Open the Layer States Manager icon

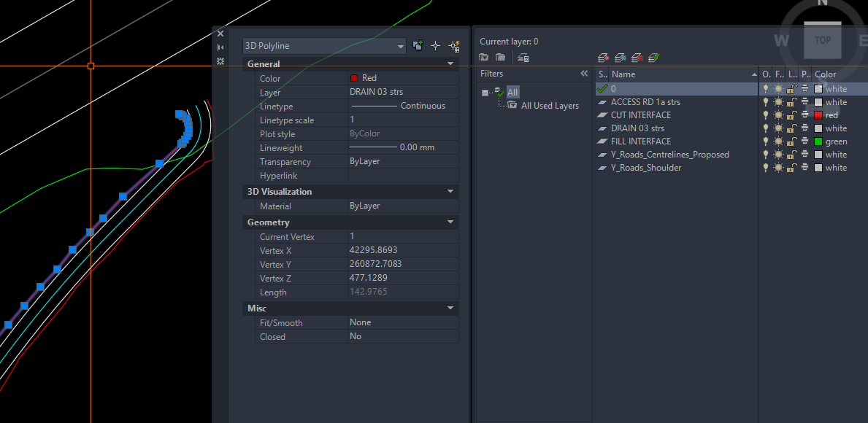(x=523, y=58)
